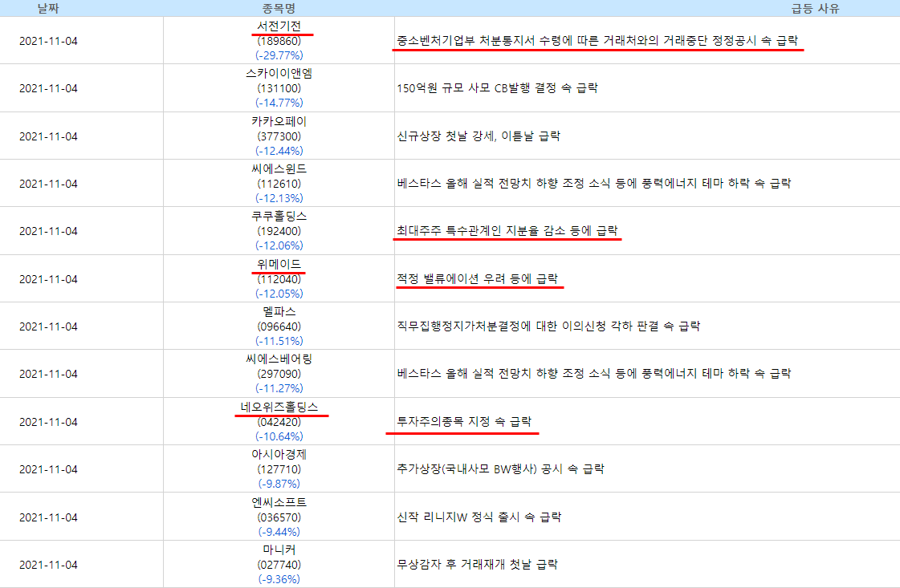Click the 2021-11-04 date in 위메이드 row
The width and height of the screenshot is (900, 588).
coord(48,279)
